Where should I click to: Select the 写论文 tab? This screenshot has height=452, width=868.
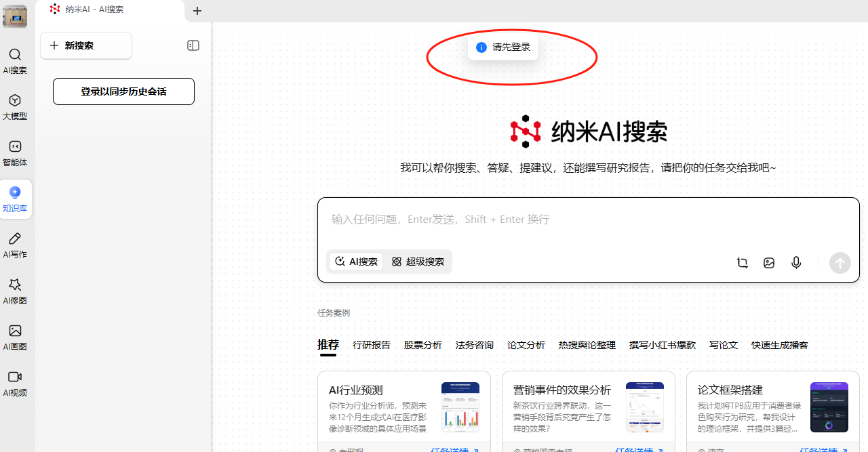[724, 345]
